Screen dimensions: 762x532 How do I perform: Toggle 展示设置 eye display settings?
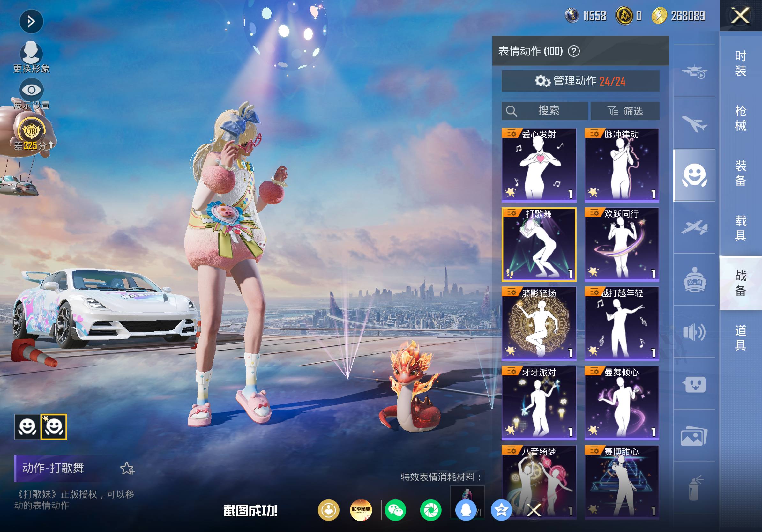tap(31, 94)
